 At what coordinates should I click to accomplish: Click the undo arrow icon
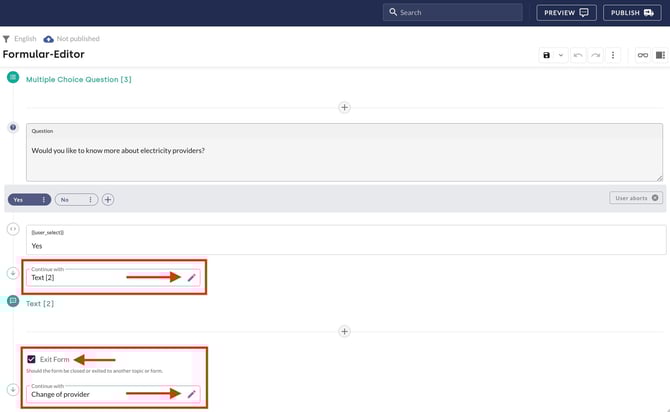click(578, 55)
